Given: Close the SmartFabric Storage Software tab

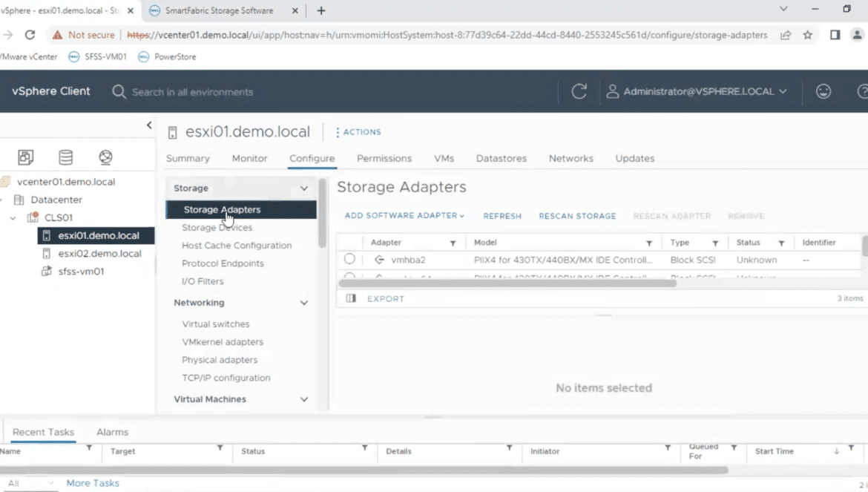Looking at the screenshot, I should (295, 10).
